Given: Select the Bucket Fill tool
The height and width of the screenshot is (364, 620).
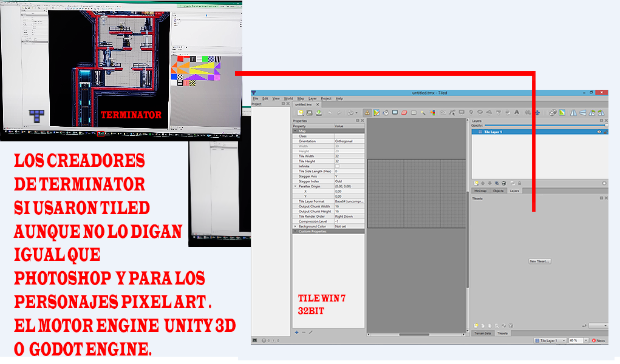Looking at the screenshot, I should point(386,113).
